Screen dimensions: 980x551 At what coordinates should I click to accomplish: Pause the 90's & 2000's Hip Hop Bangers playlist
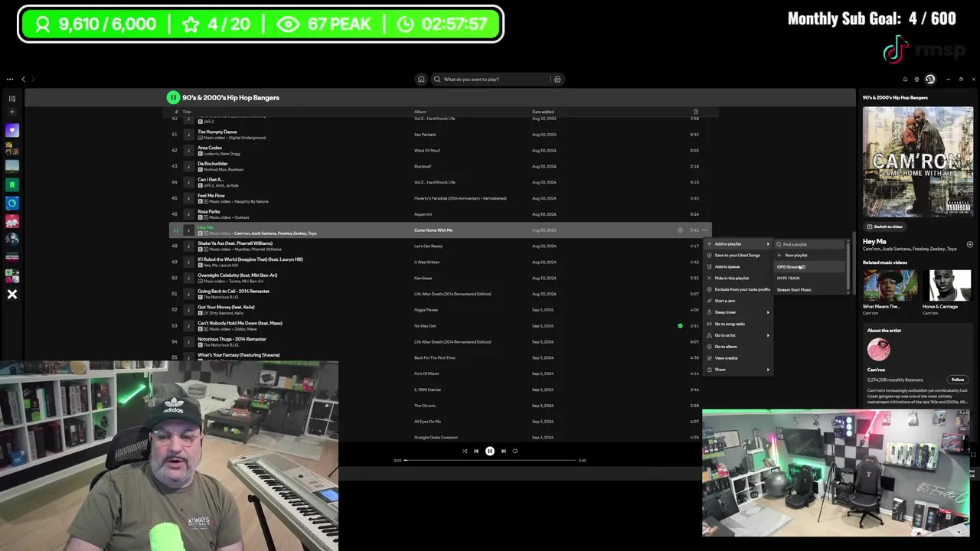173,97
